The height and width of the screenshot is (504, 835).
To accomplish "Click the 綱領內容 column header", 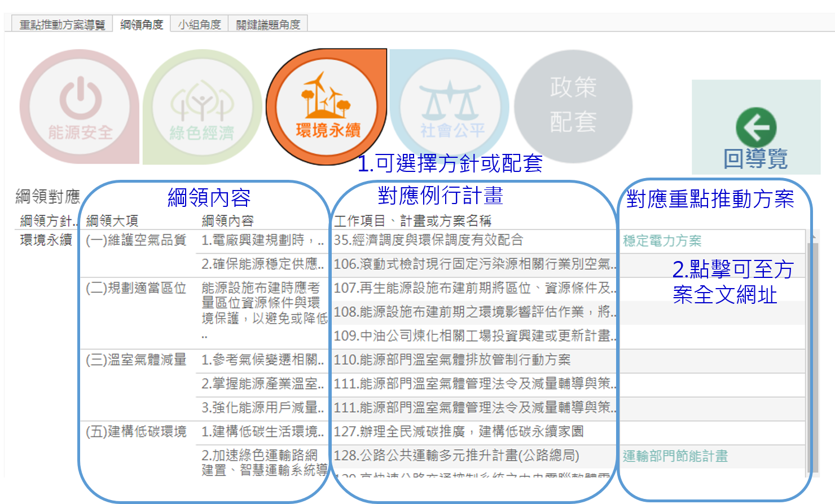I will 227,220.
